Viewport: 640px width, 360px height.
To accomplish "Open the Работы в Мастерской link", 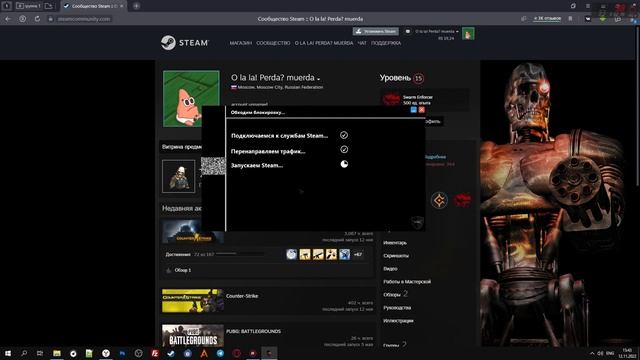I will pos(407,282).
